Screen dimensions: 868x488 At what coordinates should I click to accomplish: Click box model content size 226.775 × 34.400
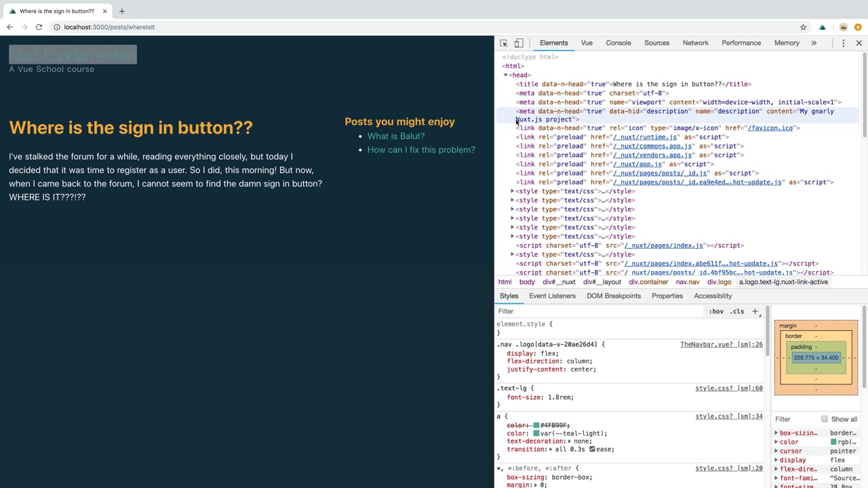816,358
